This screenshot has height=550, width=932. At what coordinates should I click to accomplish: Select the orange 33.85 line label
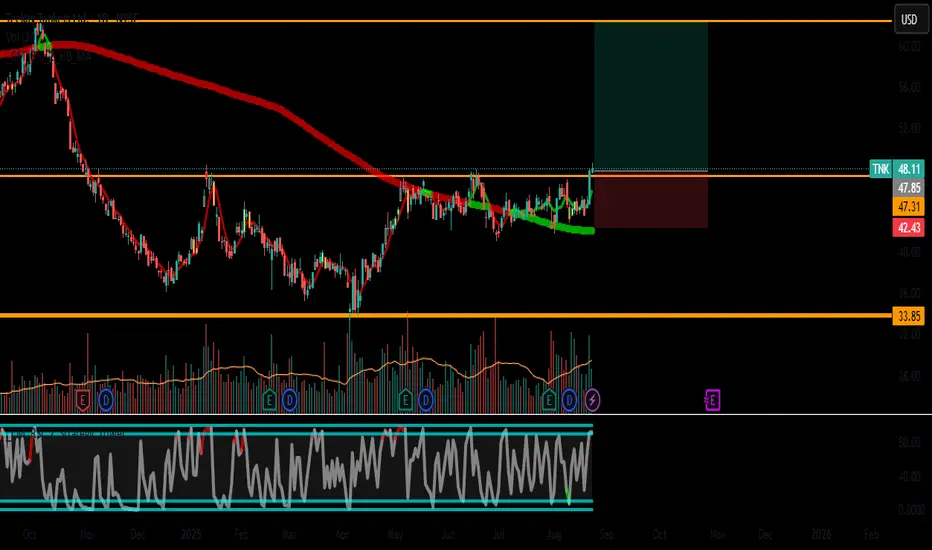(909, 316)
